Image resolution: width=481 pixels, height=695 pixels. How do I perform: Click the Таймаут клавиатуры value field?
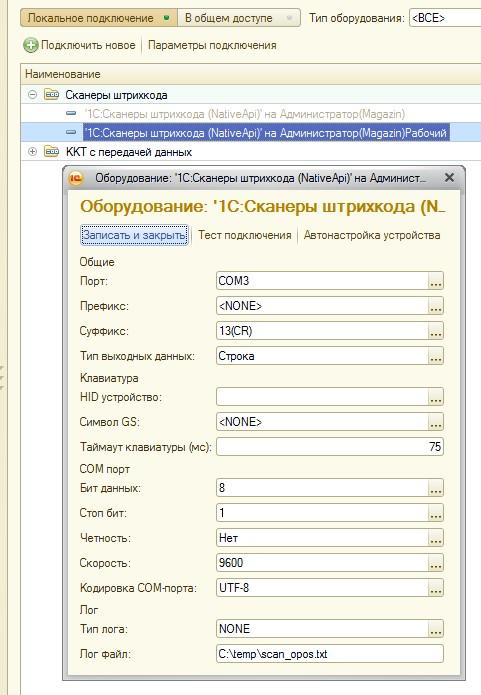[330, 447]
